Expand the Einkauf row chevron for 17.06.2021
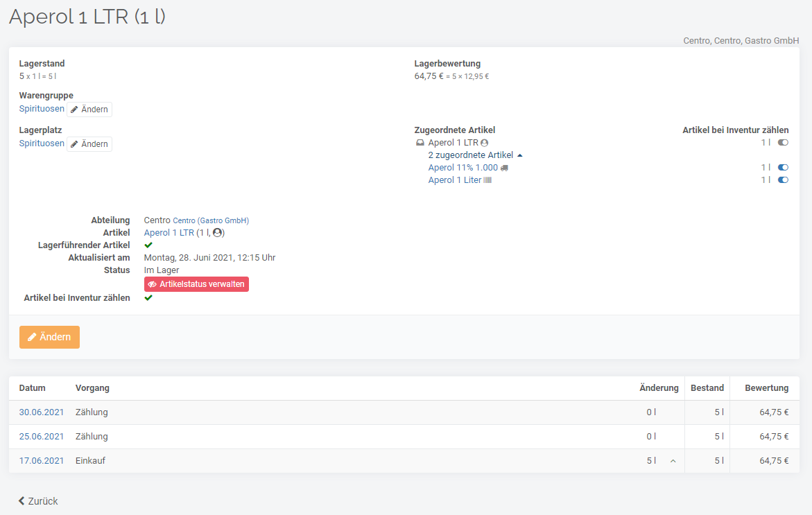Viewport: 812px width, 515px height. pos(673,461)
